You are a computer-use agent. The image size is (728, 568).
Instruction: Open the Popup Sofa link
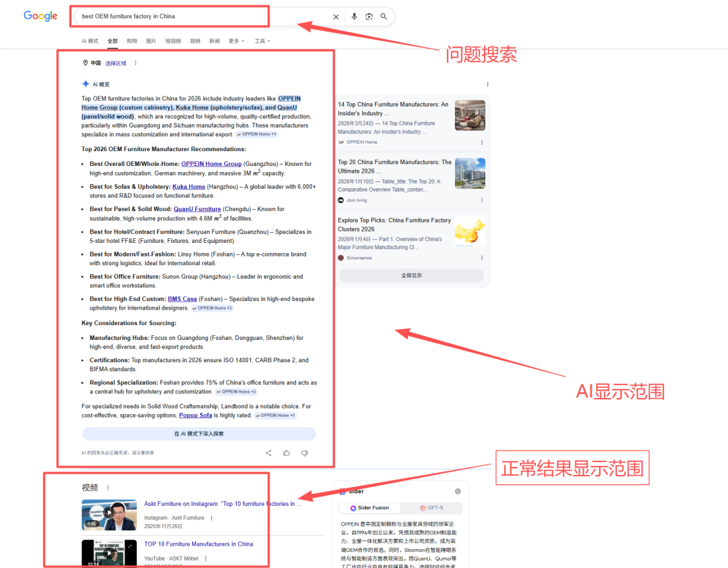[195, 416]
